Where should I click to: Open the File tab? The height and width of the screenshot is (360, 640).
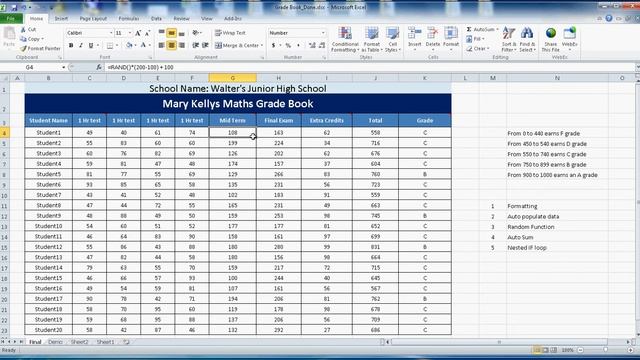(11, 18)
